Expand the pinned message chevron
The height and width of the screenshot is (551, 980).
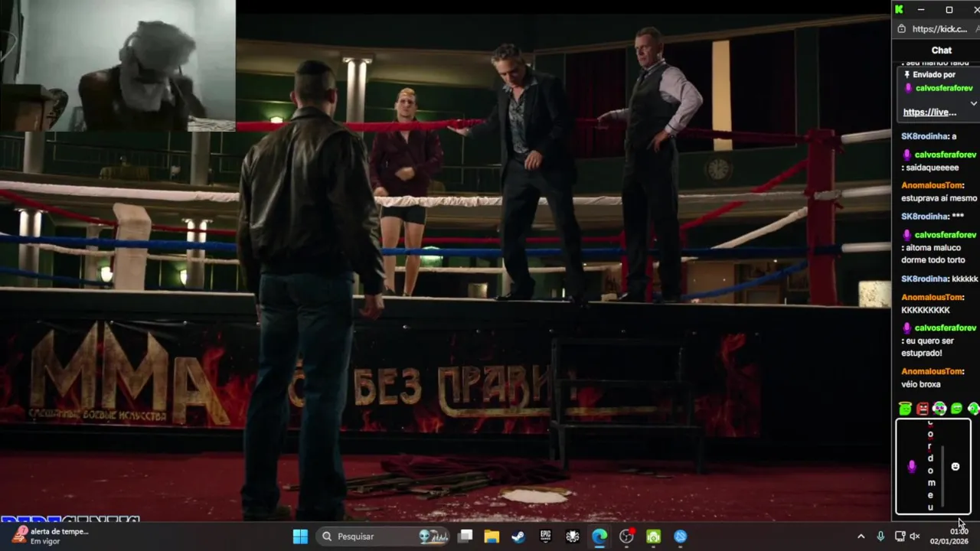click(x=973, y=103)
